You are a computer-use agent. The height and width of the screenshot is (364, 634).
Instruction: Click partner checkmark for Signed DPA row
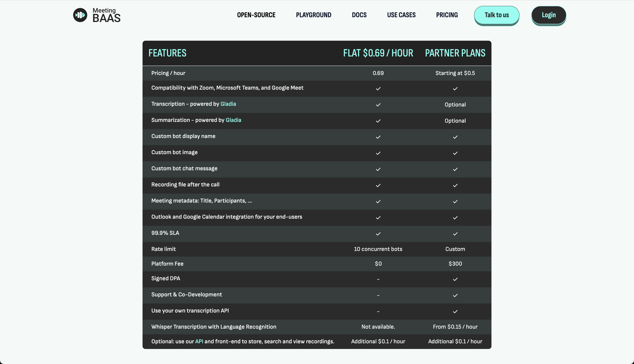[455, 279]
